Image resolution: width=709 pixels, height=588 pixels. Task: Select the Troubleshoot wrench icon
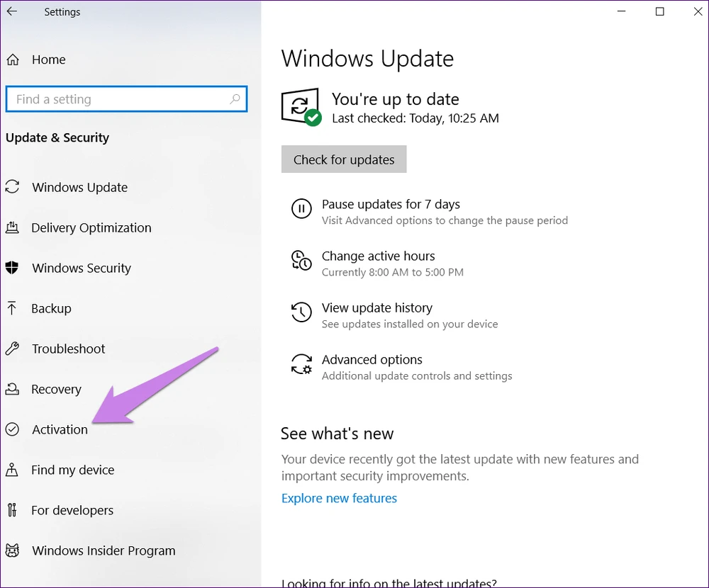pyautogui.click(x=12, y=349)
